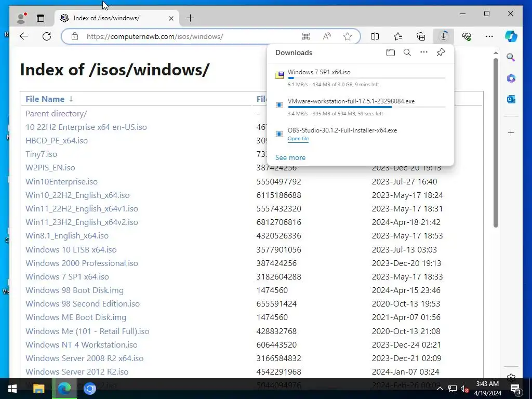Viewport: 532px width, 399px height.
Task: Toggle split screen view
Action: tap(375, 36)
